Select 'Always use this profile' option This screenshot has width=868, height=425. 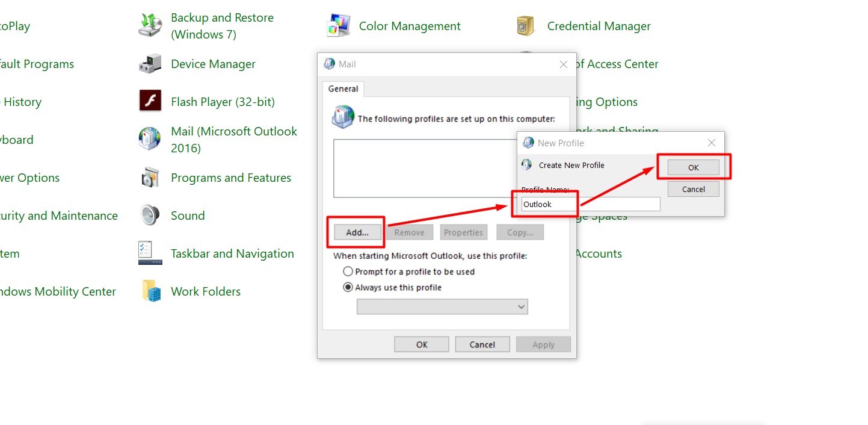coord(392,287)
